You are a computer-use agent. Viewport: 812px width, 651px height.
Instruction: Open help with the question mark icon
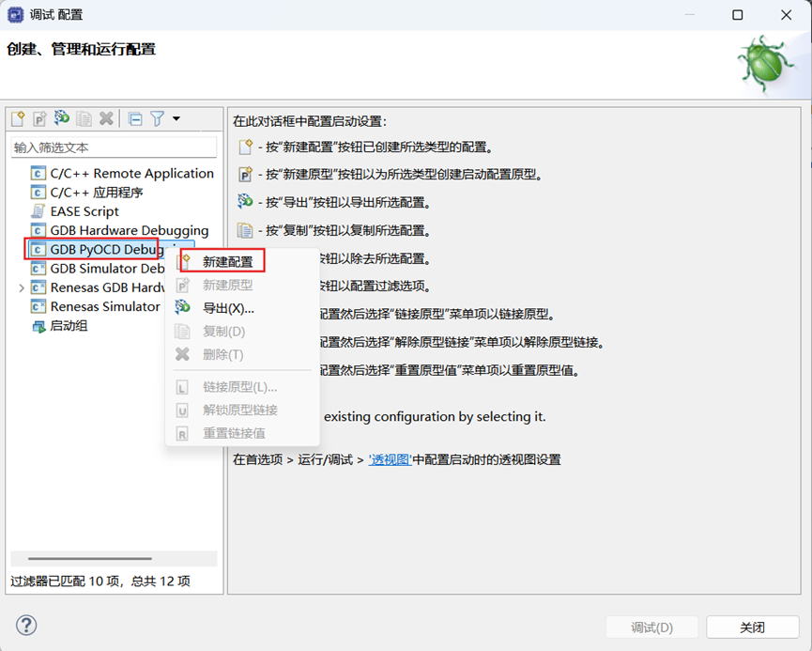tap(26, 625)
